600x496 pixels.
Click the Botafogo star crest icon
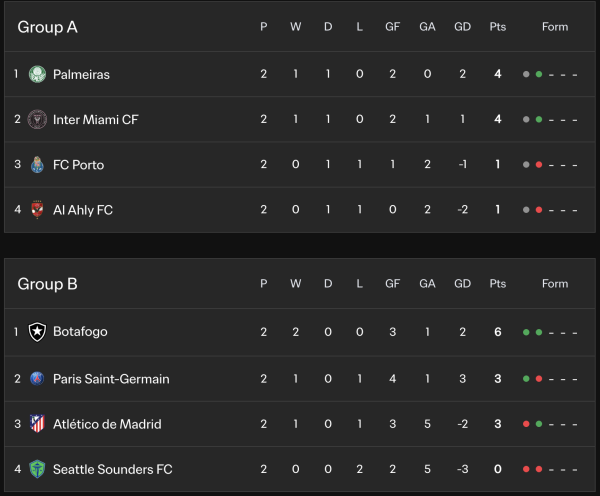pos(37,331)
